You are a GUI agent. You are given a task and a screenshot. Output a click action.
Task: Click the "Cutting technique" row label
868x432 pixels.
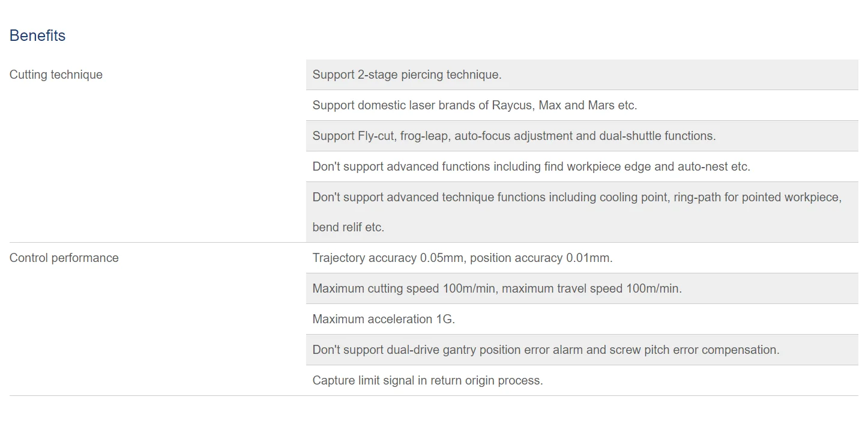56,75
